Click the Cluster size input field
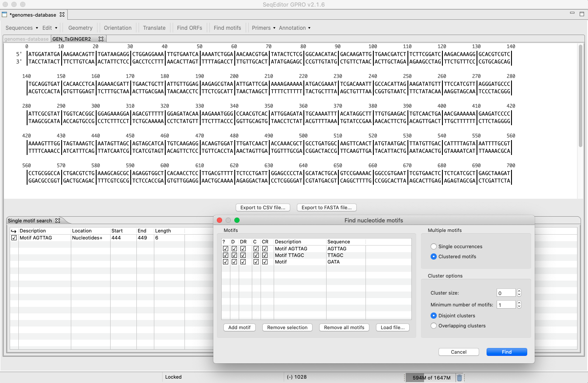The width and height of the screenshot is (588, 383). pyautogui.click(x=506, y=293)
